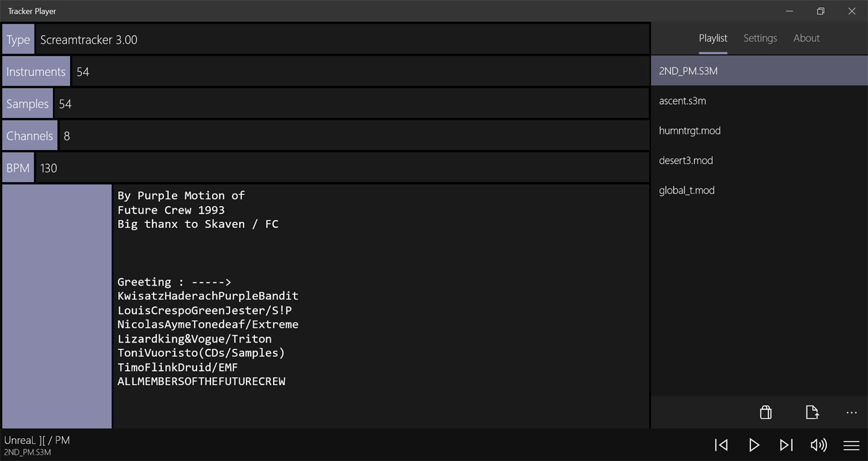Skip to the next track

786,445
